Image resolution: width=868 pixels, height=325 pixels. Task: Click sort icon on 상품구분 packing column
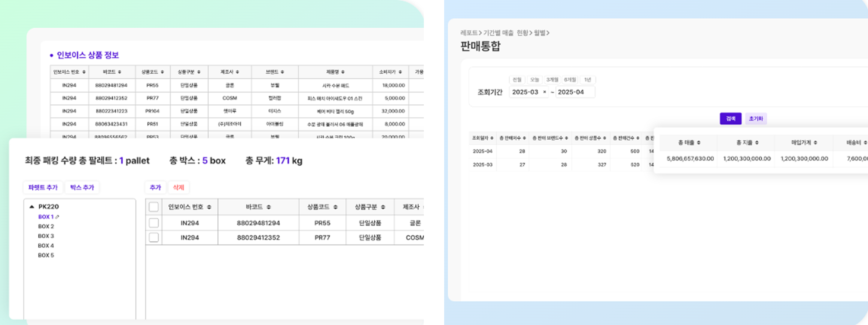(x=383, y=207)
